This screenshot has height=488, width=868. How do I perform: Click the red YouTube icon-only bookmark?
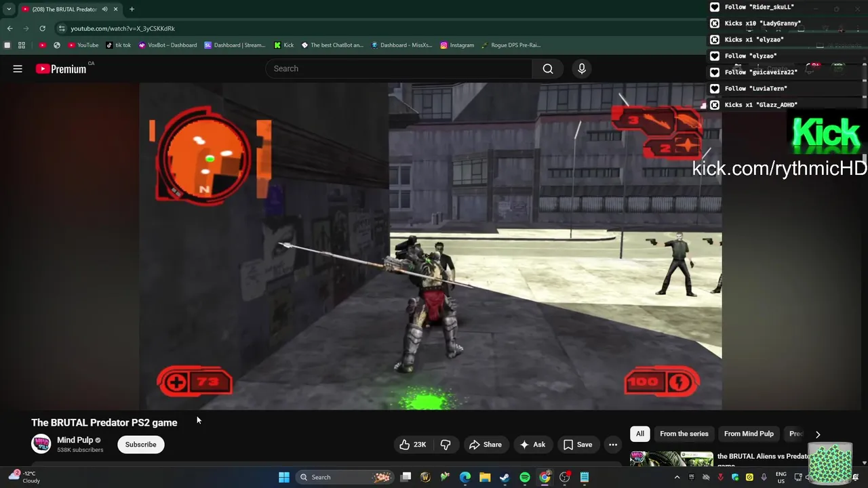pyautogui.click(x=42, y=45)
